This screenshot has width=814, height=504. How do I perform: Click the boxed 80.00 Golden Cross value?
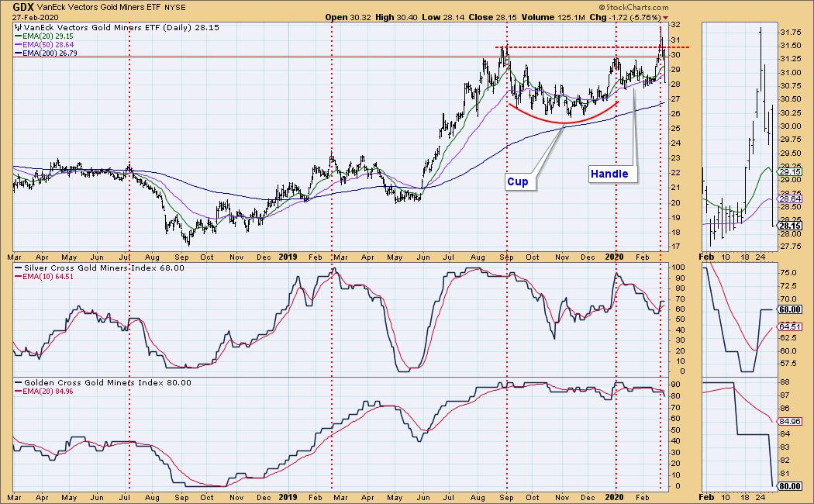(790, 486)
